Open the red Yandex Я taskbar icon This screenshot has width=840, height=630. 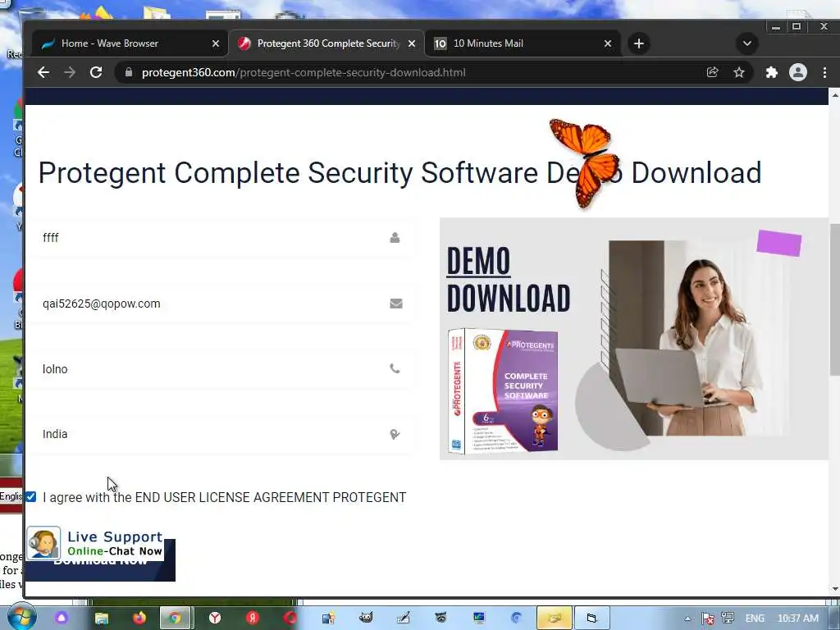coord(253,619)
